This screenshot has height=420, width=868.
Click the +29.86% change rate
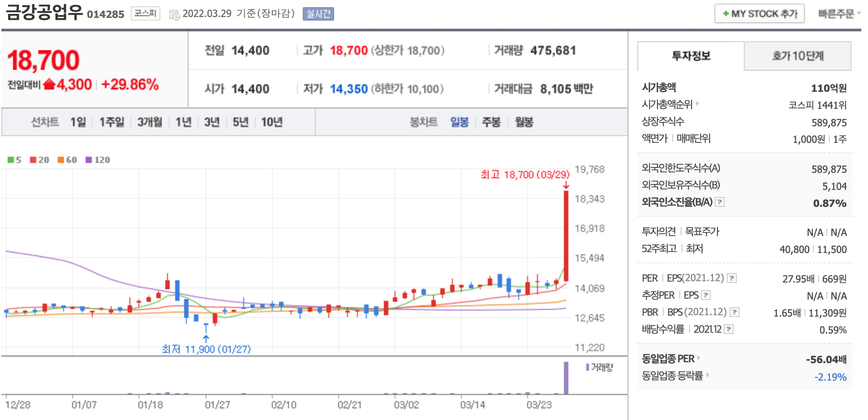(x=130, y=84)
